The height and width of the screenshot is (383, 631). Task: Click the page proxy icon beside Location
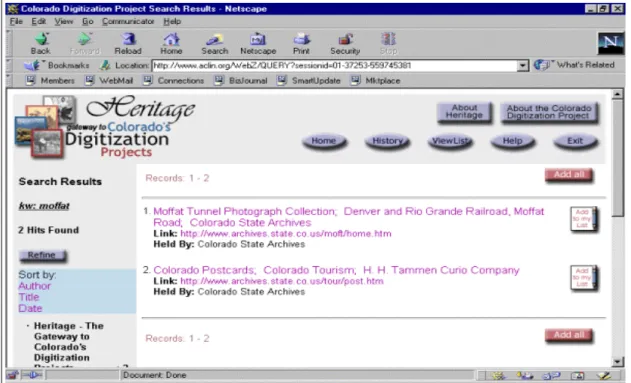click(x=105, y=65)
